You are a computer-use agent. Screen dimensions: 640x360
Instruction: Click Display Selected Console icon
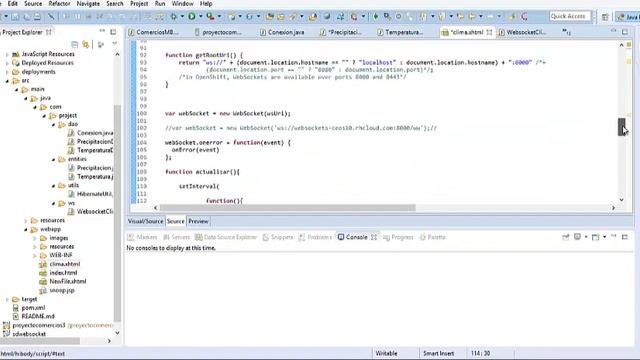tap(577, 237)
